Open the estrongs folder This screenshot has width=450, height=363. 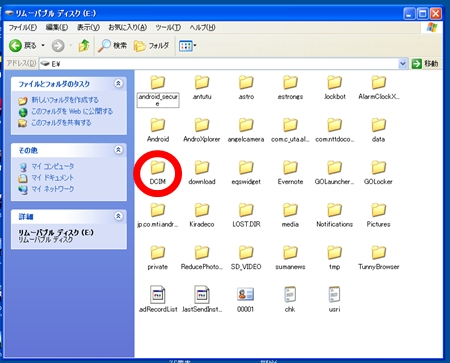pos(290,87)
